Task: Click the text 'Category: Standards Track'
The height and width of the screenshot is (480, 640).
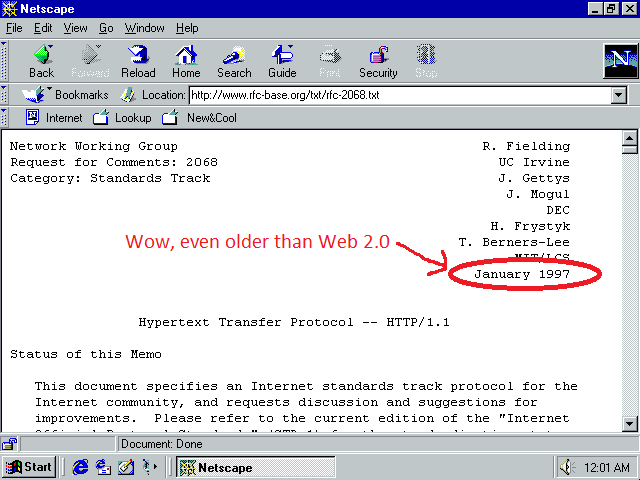Action: [x=110, y=178]
